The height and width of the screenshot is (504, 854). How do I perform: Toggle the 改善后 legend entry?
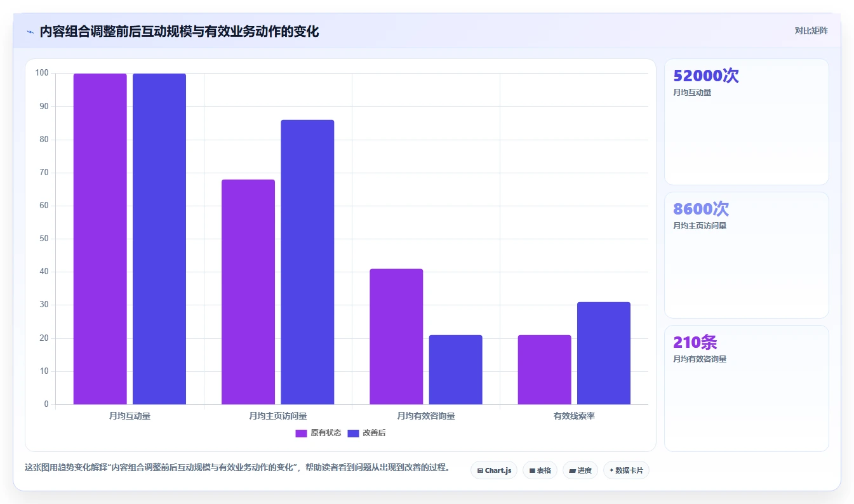366,433
